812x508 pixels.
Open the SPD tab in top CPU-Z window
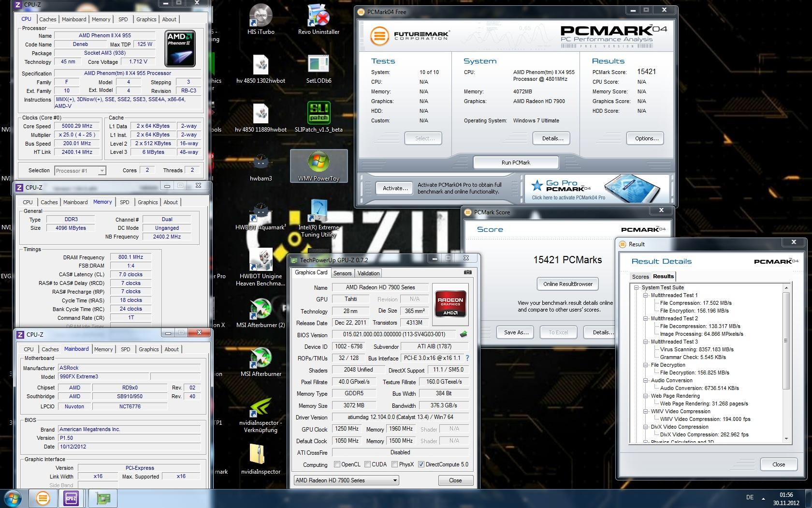tap(123, 19)
